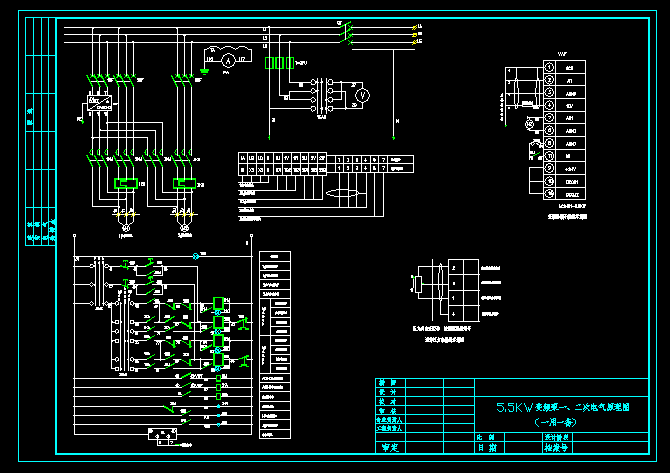Select the right green thermal relay block
This screenshot has width=670, height=473.
[x=184, y=184]
